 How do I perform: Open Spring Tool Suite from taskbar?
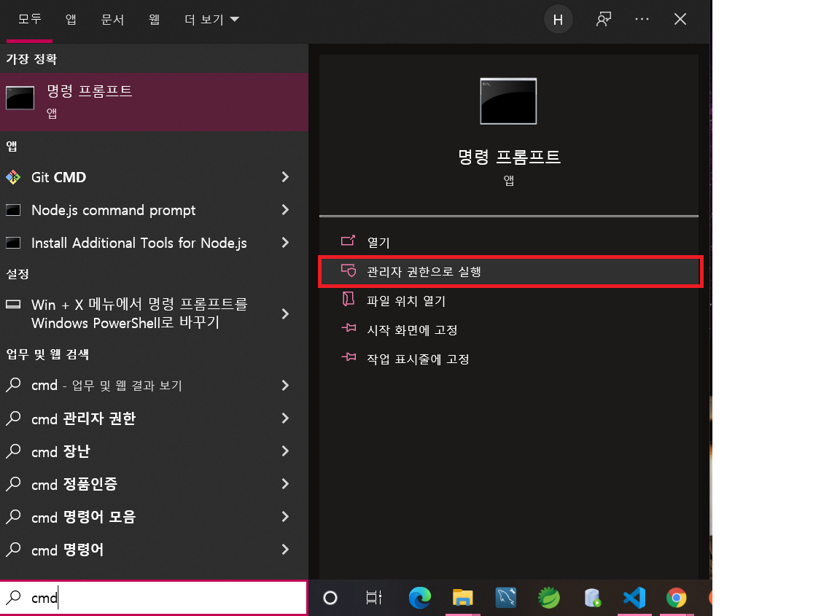coord(549,598)
